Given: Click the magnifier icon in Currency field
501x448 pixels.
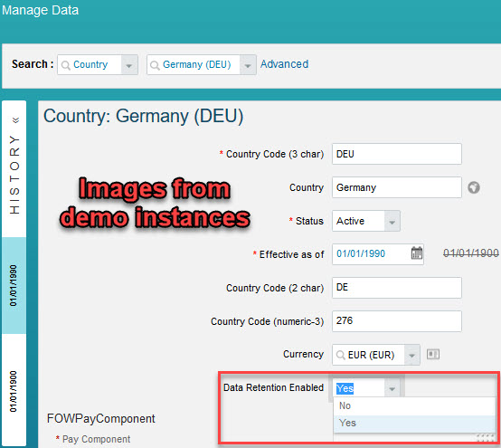Looking at the screenshot, I should [x=341, y=355].
